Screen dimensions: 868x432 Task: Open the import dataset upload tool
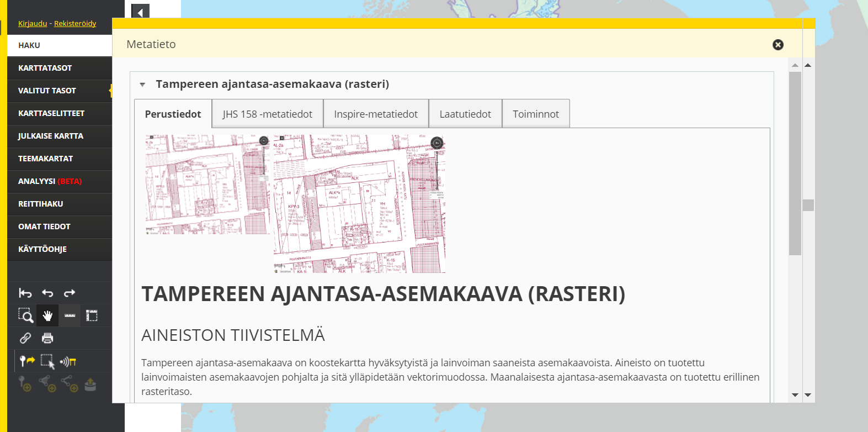coord(90,384)
